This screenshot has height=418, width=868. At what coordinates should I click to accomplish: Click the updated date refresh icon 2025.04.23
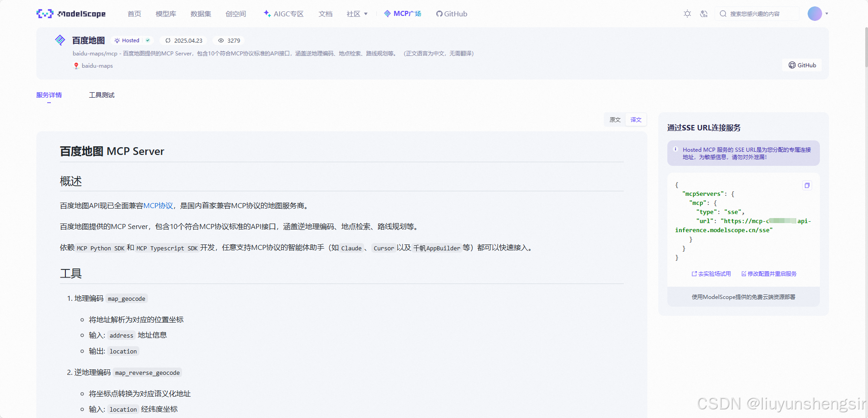168,40
